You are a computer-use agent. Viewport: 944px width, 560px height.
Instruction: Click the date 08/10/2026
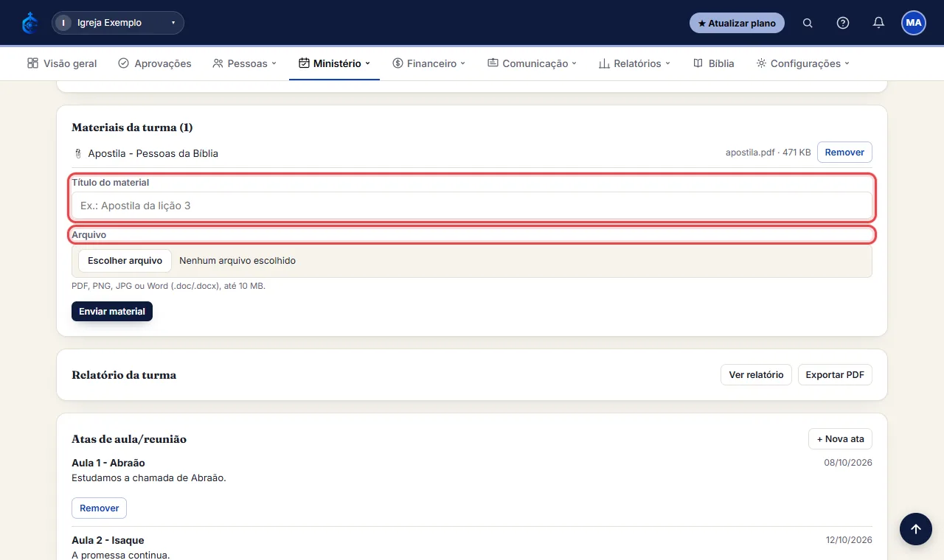tap(848, 463)
